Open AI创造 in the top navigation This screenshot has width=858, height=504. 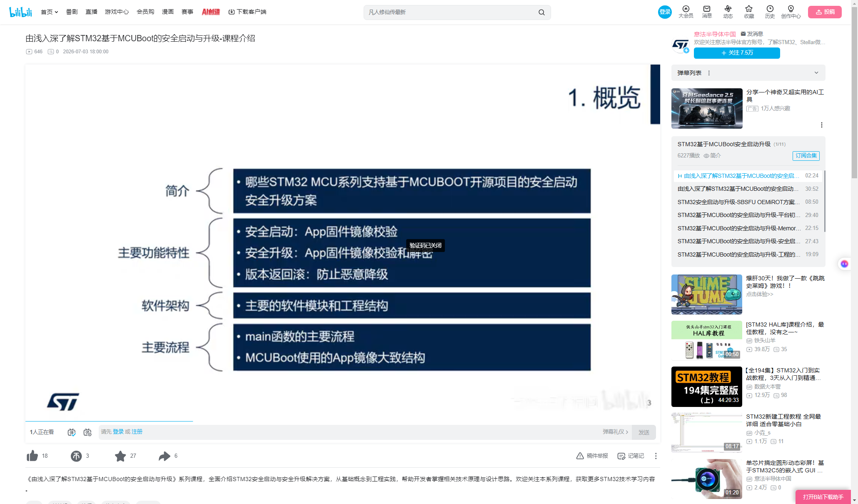coord(211,12)
